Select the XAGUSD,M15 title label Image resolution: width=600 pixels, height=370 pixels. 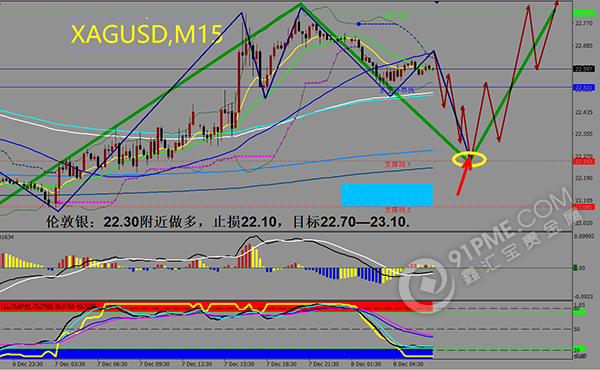[x=147, y=34]
